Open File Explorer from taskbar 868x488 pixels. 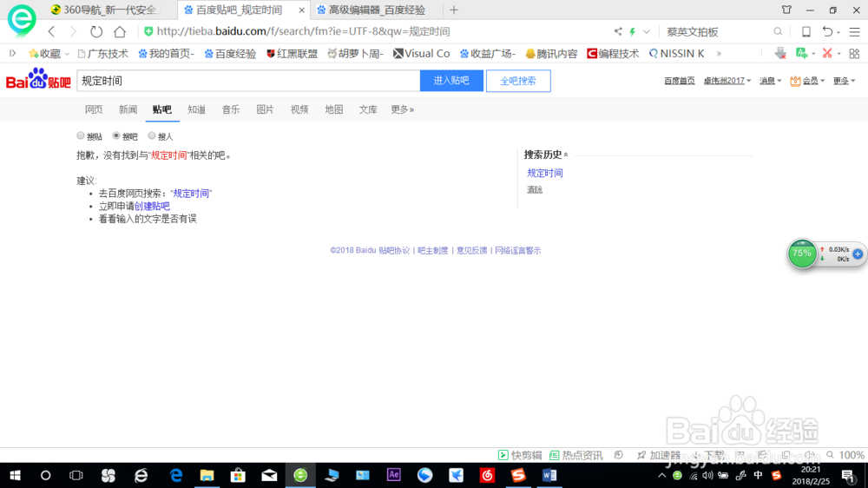click(x=207, y=475)
